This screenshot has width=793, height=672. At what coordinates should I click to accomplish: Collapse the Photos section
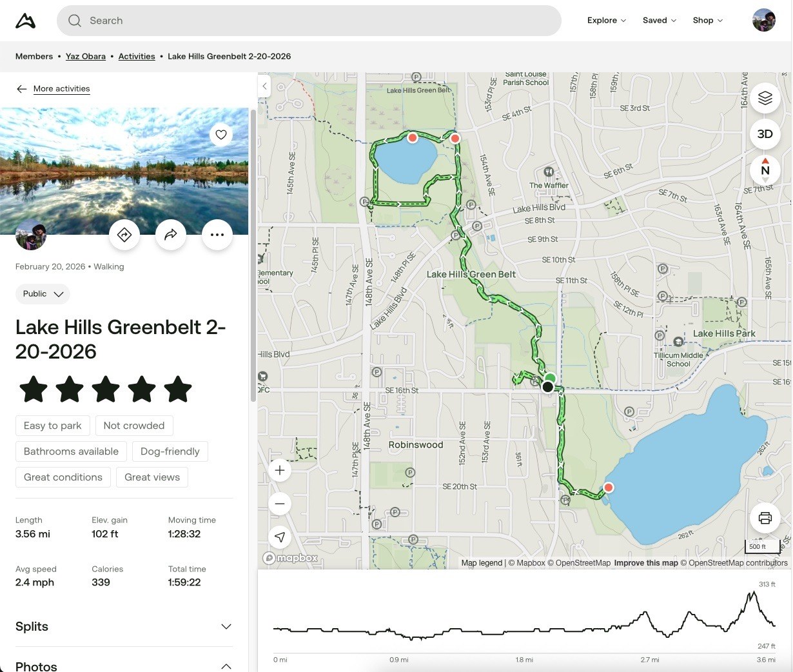(226, 666)
